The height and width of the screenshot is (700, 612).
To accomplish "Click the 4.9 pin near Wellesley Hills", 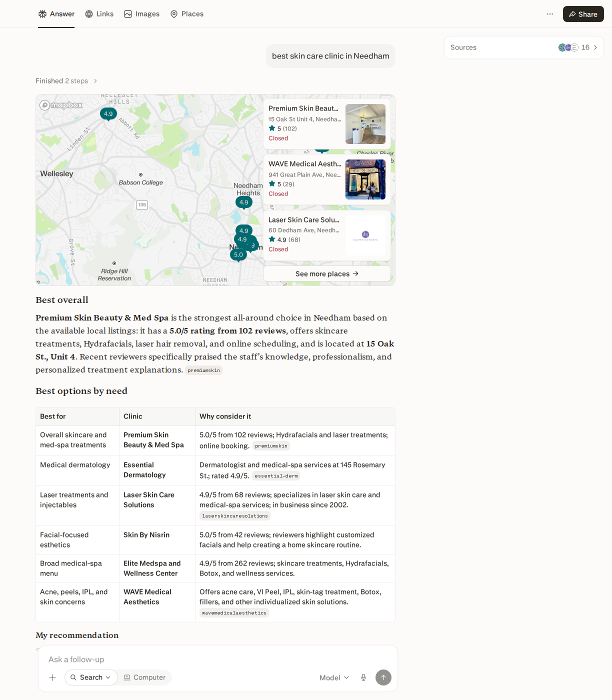I will pyautogui.click(x=108, y=114).
